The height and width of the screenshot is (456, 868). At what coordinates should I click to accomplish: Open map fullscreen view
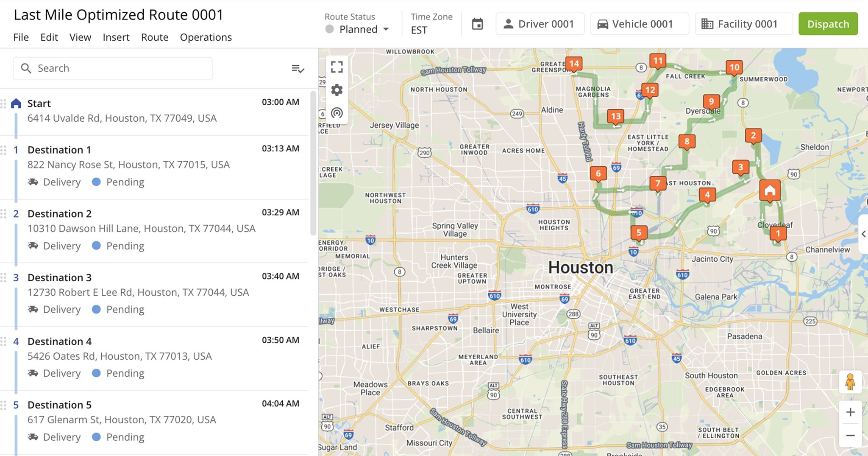337,67
